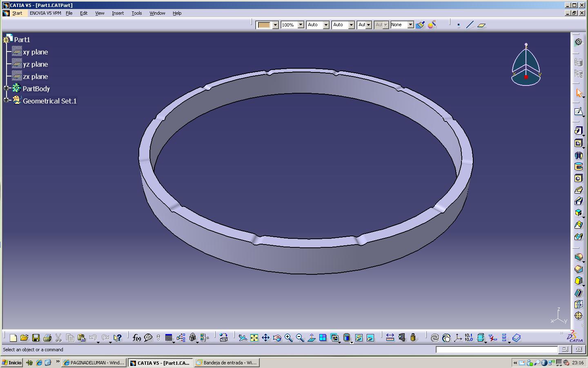This screenshot has width=588, height=368.
Task: Select the Pocket tool in right toolbar
Action: (578, 143)
